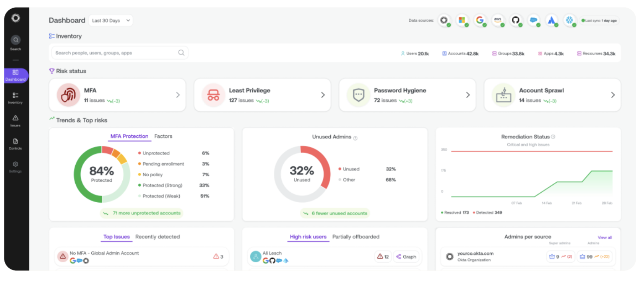The image size is (644, 281).
Task: Click the AWS data source icon
Action: tap(498, 20)
